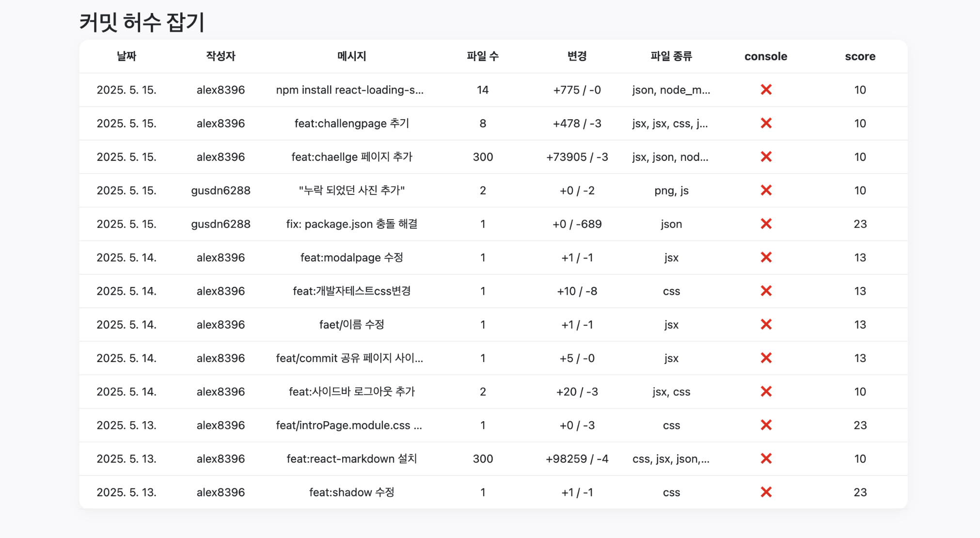This screenshot has width=980, height=538.
Task: Click the score column header
Action: point(860,56)
